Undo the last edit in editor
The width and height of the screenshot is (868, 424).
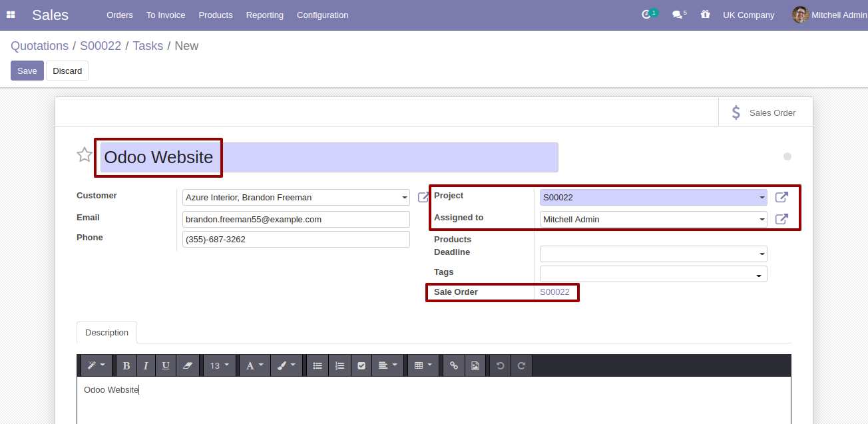pyautogui.click(x=501, y=365)
